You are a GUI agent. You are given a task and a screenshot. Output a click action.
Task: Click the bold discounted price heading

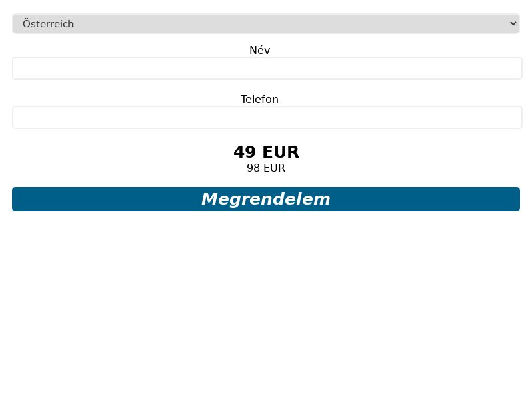267,152
